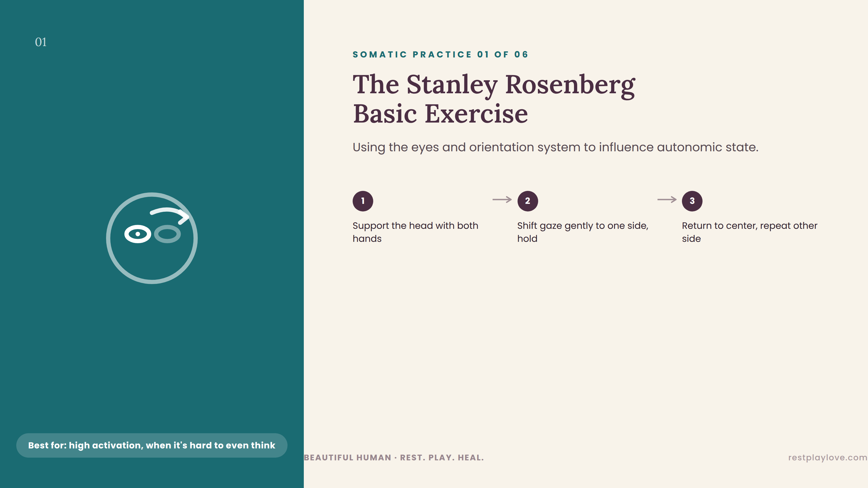Select the subtitle about eyes and orientation system

[555, 147]
